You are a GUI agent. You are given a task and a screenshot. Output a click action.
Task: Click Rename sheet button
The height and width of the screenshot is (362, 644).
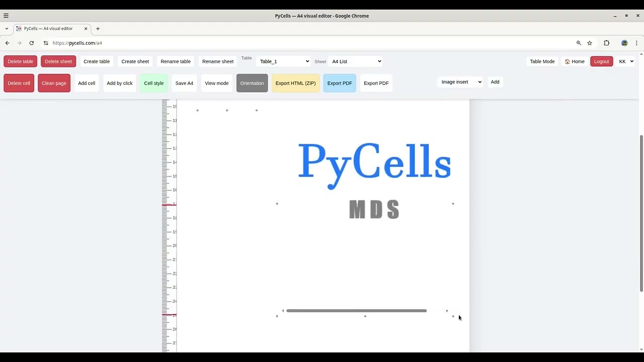tap(218, 61)
